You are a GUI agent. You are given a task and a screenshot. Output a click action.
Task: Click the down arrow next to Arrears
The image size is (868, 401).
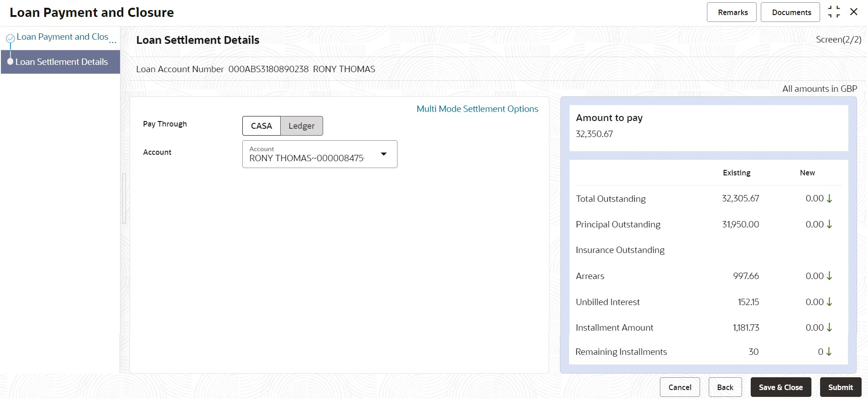click(830, 276)
